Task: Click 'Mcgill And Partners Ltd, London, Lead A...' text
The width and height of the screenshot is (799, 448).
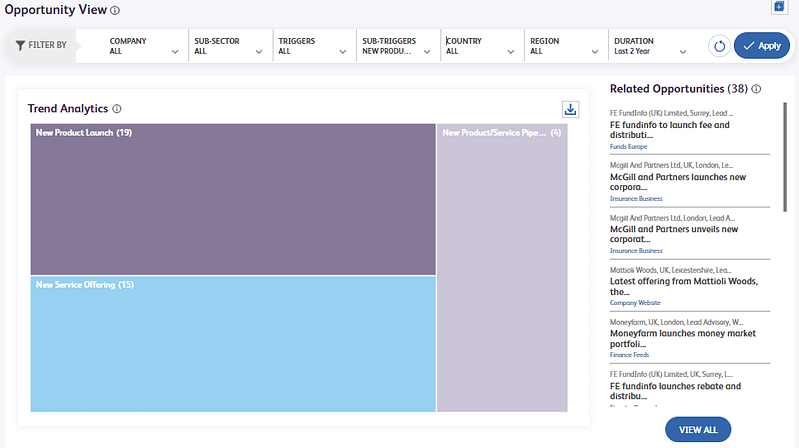Action: tap(672, 218)
